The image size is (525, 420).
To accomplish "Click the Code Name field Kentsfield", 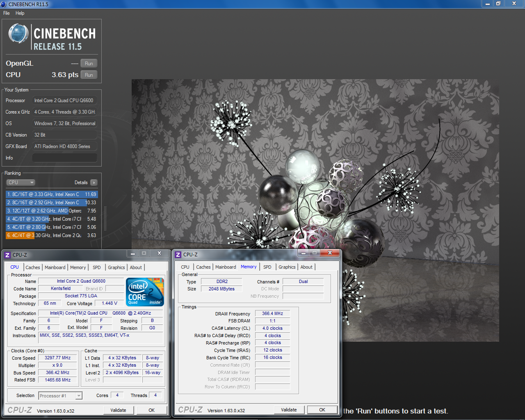I will click(61, 289).
